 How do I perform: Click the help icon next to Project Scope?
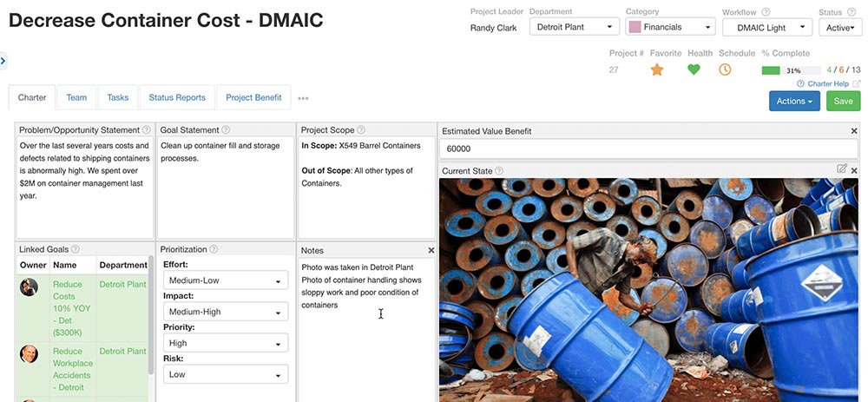tap(361, 129)
